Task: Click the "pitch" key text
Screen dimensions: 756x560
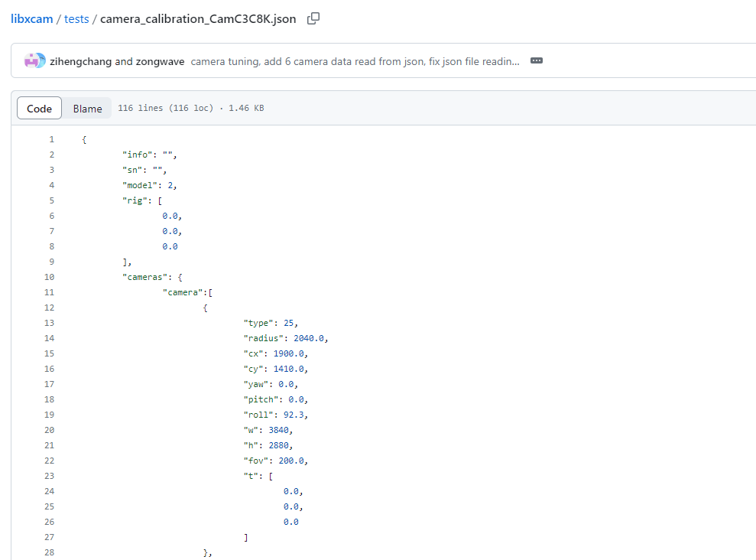Action: (x=261, y=399)
